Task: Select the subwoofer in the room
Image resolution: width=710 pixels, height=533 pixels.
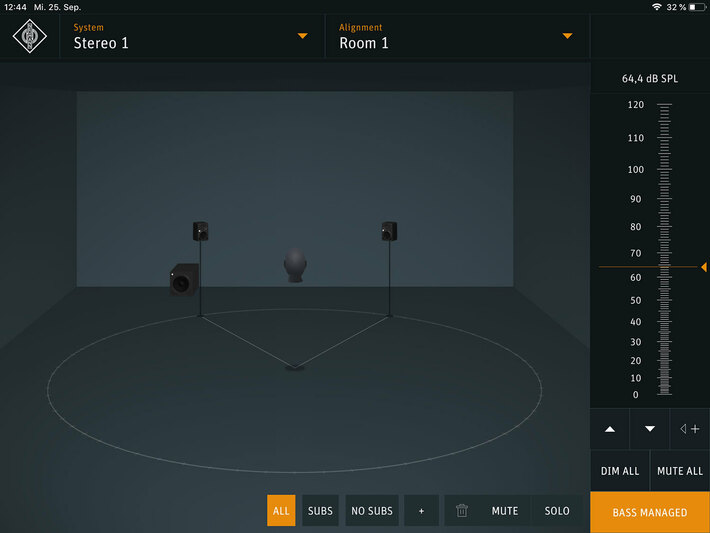Action: pos(184,279)
